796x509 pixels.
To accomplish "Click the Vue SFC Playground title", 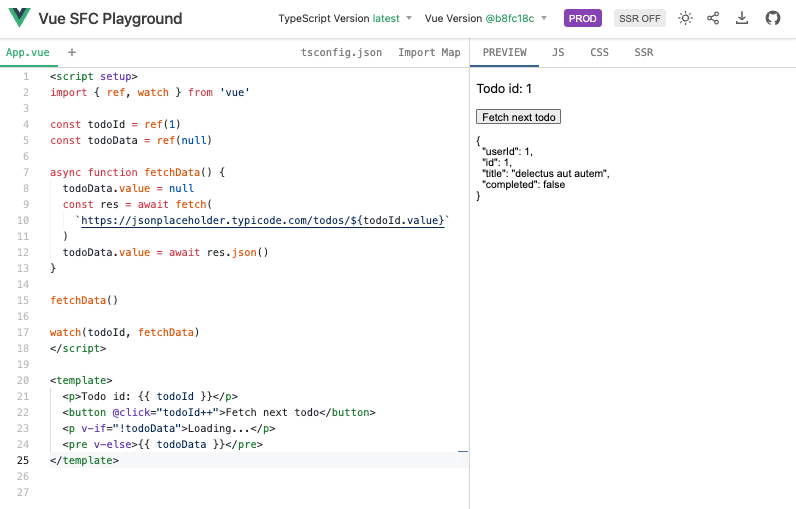I will tap(110, 18).
